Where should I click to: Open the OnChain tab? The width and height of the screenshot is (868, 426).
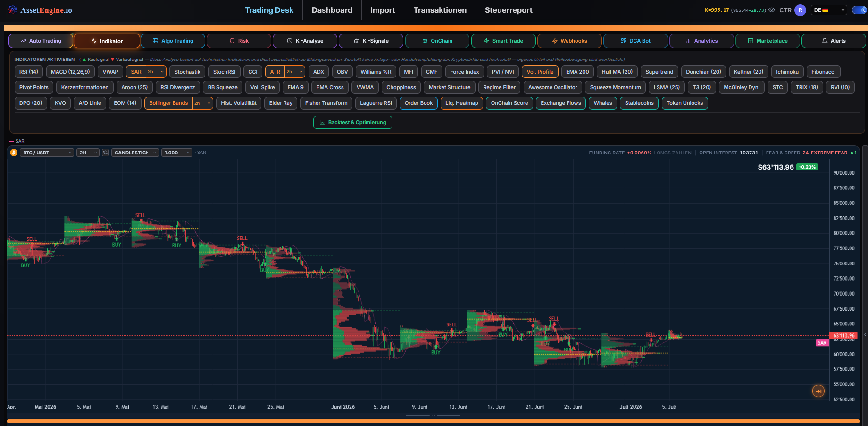pos(437,41)
